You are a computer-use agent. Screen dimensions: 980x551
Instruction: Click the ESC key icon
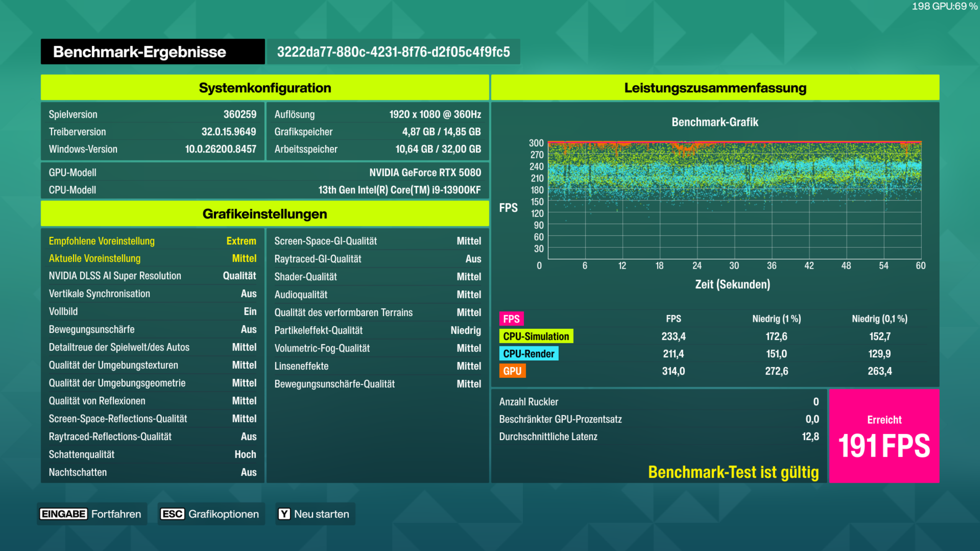172,514
